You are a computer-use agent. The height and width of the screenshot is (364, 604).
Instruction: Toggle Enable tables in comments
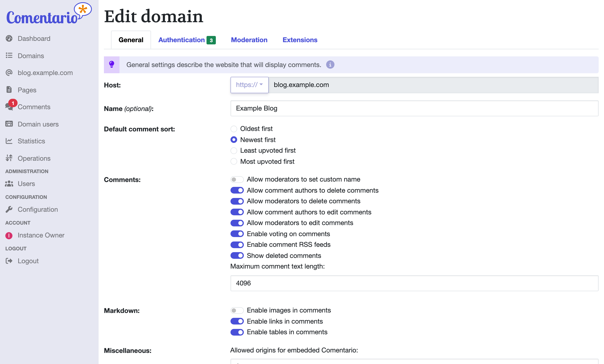pyautogui.click(x=237, y=332)
